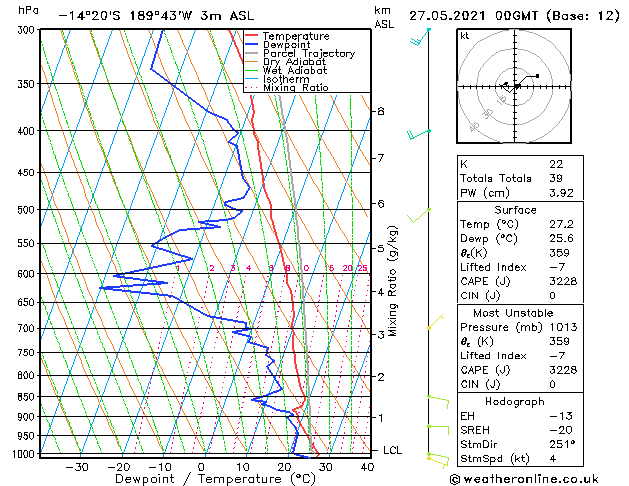Click the wind barb near 925 hPa
The height and width of the screenshot is (486, 629).
[x=438, y=430]
